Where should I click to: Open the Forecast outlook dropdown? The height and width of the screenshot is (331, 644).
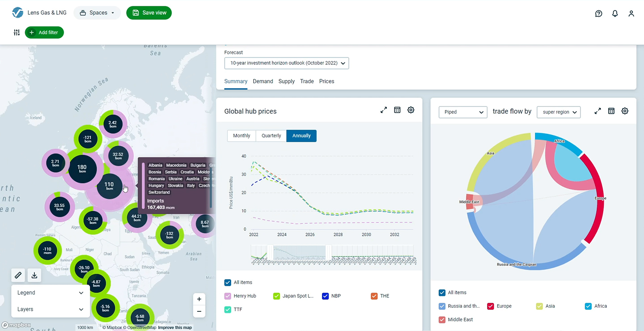287,63
